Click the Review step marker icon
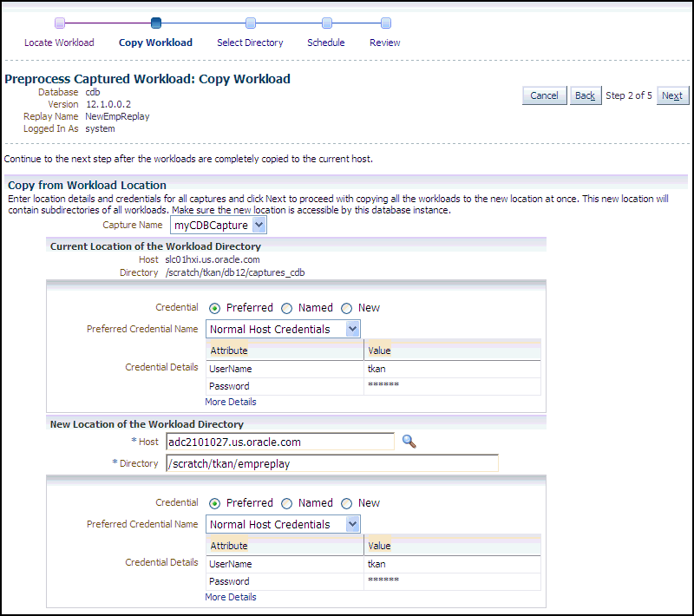 [385, 23]
